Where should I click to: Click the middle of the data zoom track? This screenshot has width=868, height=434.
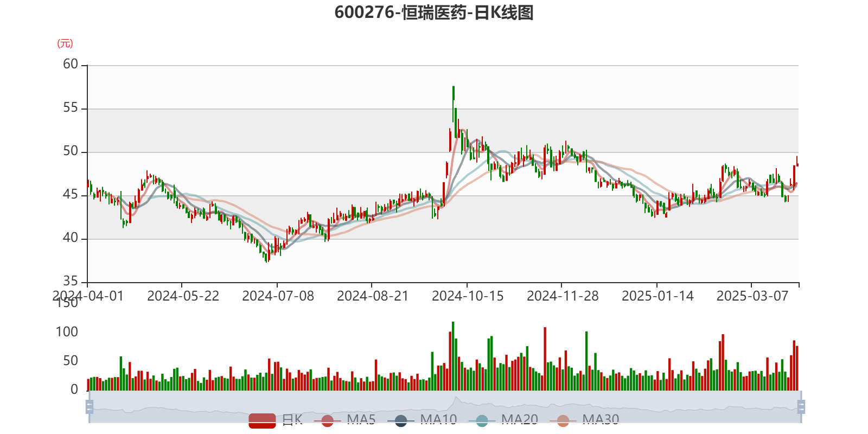(x=445, y=407)
